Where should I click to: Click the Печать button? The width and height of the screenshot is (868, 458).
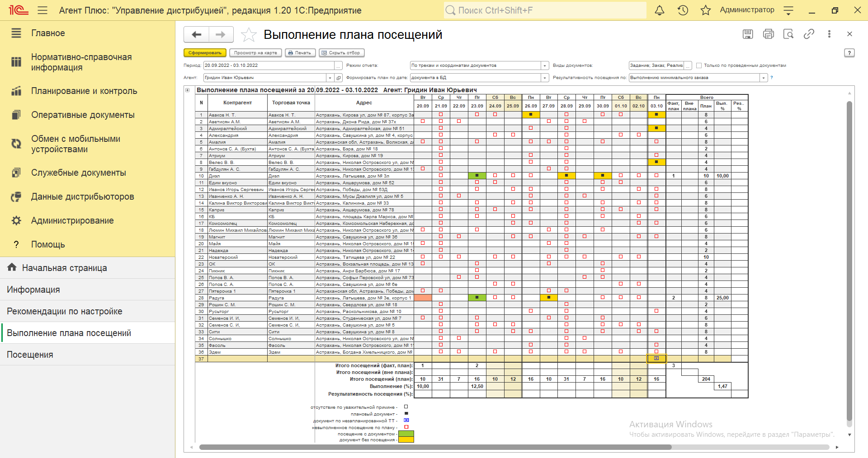click(300, 53)
